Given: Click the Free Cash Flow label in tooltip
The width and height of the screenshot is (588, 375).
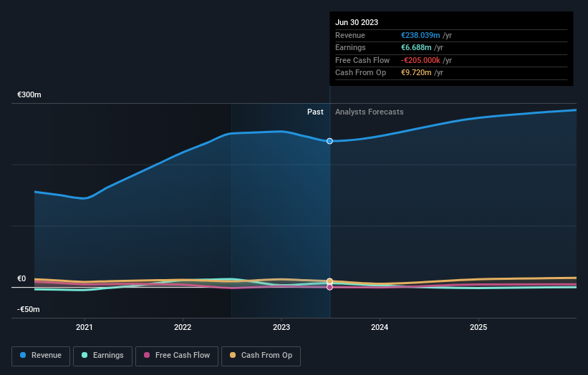Looking at the screenshot, I should [362, 60].
